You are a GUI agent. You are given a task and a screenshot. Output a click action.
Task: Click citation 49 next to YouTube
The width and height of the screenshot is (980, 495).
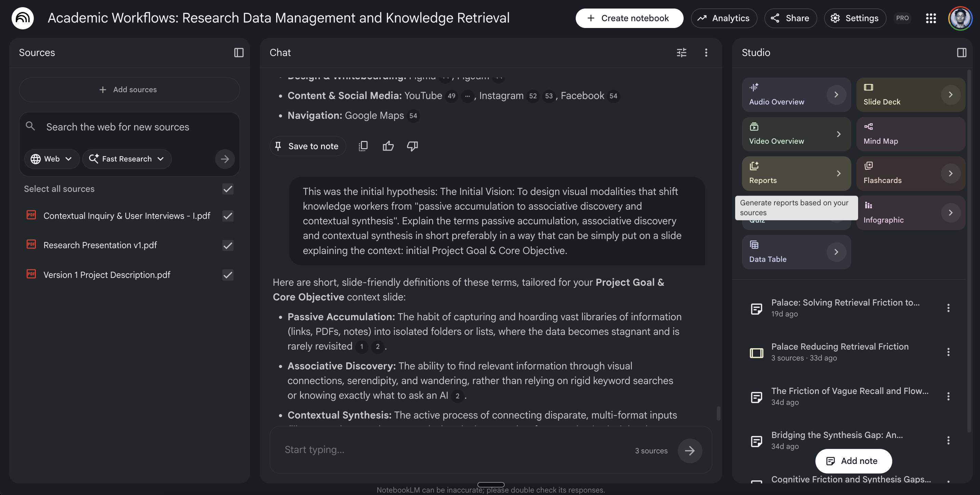click(451, 96)
